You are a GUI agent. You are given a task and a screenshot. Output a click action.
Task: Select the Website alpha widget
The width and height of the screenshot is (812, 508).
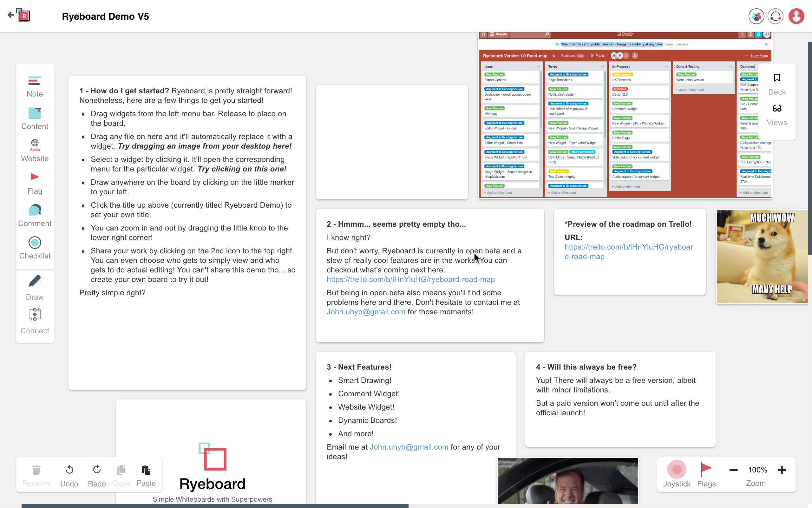[35, 151]
